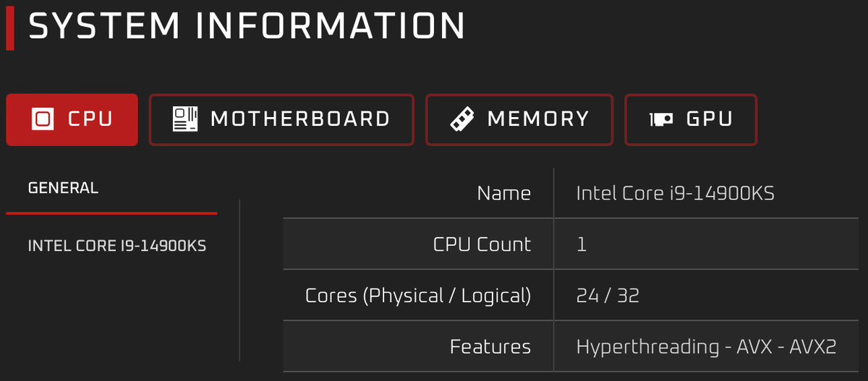
Task: Click the red bar beside the heading
Action: [10, 27]
